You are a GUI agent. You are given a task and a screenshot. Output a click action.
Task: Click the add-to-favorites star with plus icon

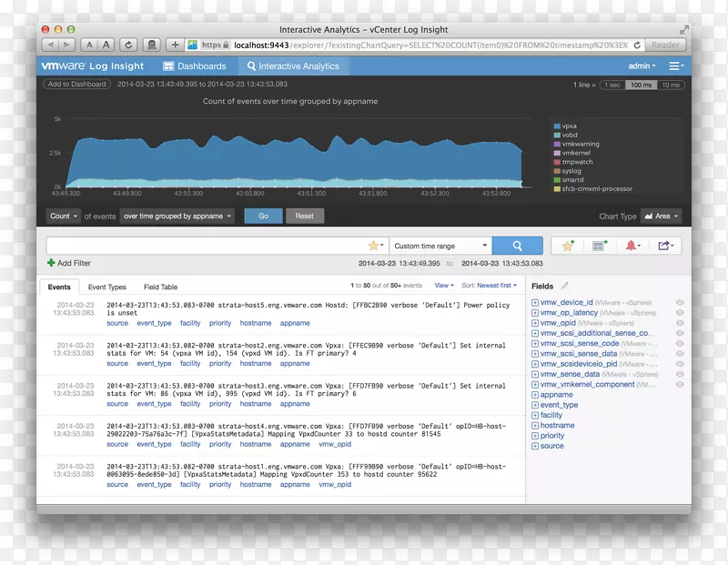coord(568,246)
